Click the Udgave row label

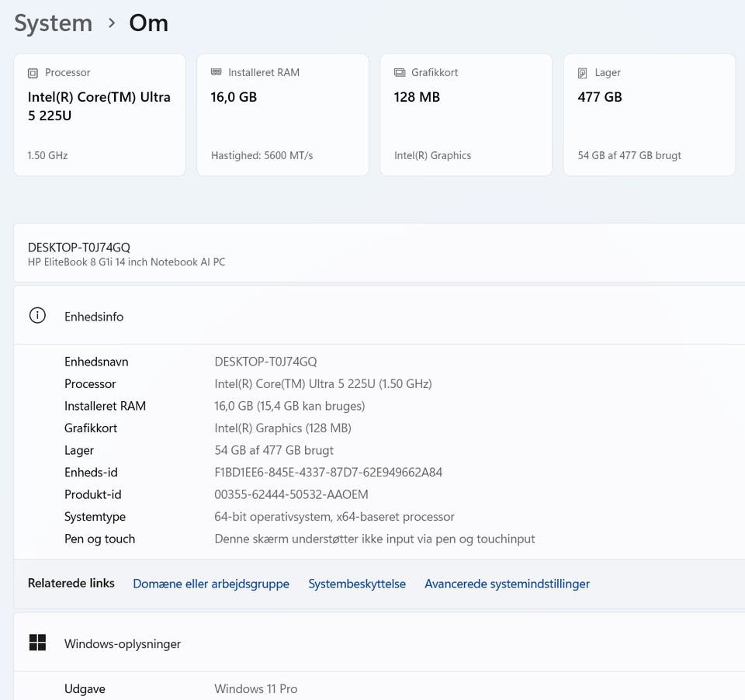click(85, 688)
